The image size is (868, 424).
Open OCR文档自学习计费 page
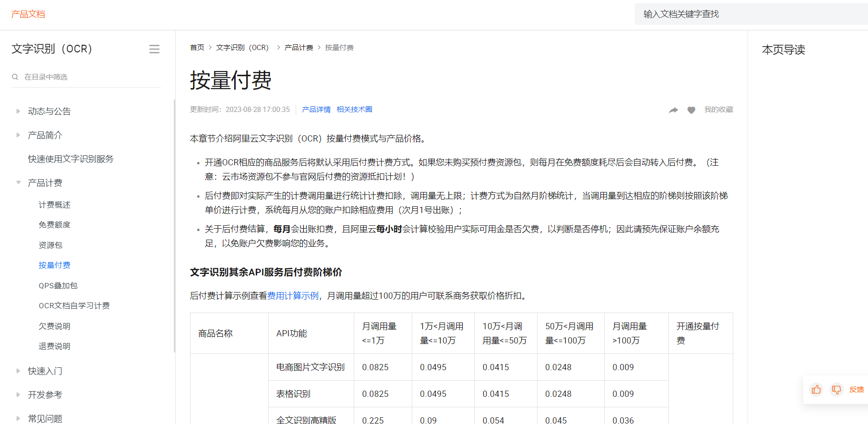point(74,306)
